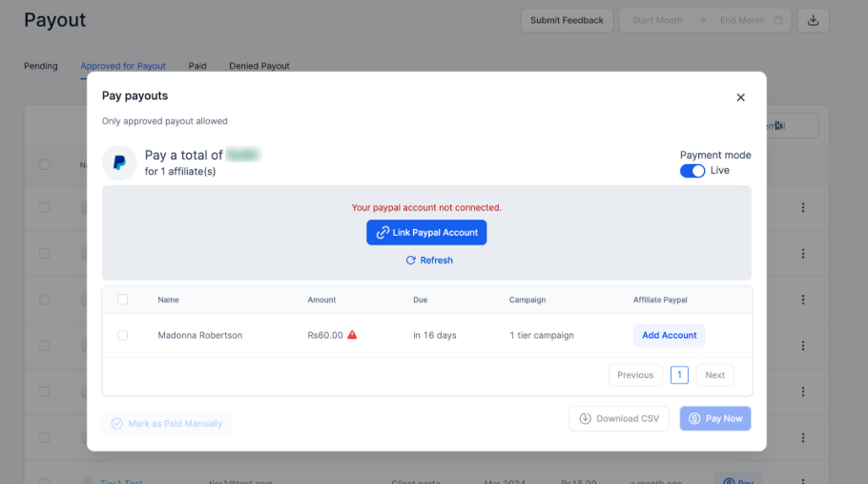The width and height of the screenshot is (868, 484).
Task: Click Pay Now button
Action: tap(715, 419)
